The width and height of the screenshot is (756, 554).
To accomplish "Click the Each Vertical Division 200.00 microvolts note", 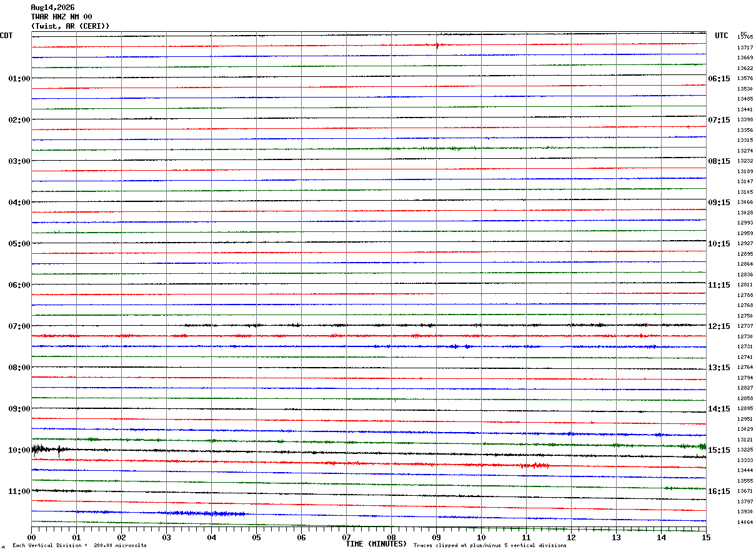I will point(79,546).
